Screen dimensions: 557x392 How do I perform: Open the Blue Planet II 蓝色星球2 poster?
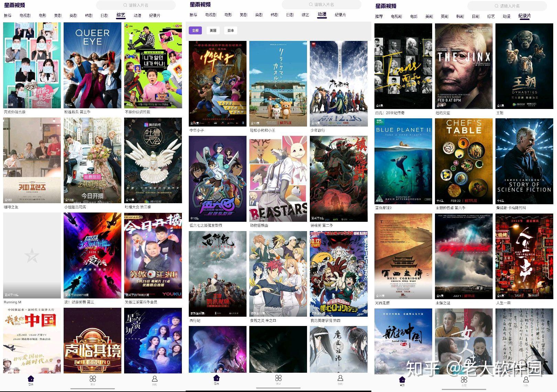pyautogui.click(x=403, y=161)
